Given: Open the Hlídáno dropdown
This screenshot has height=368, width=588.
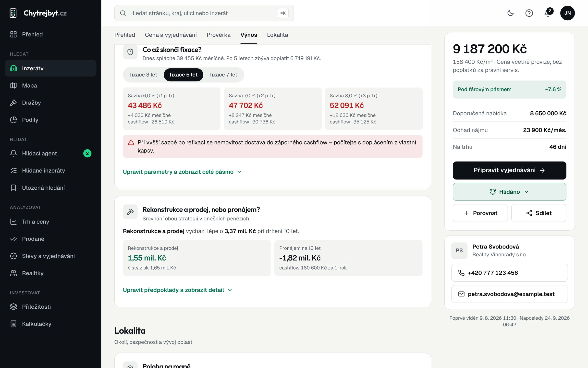Looking at the screenshot, I should (509, 192).
